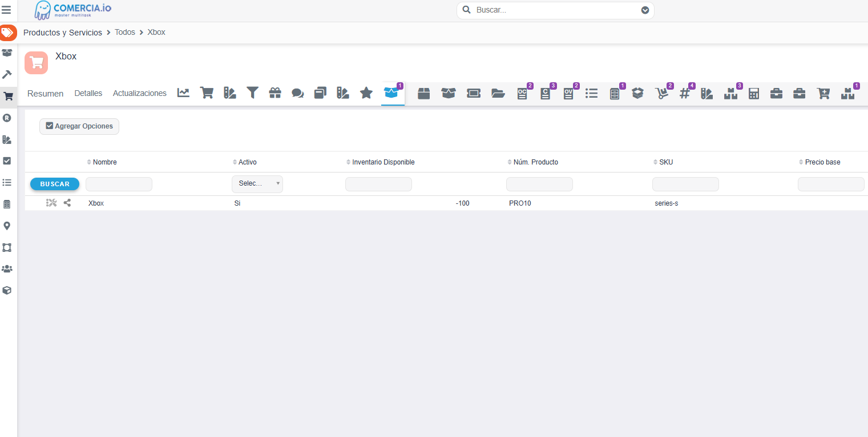868x437 pixels.
Task: Open the registered (R) icon in sidebar
Action: [7, 118]
